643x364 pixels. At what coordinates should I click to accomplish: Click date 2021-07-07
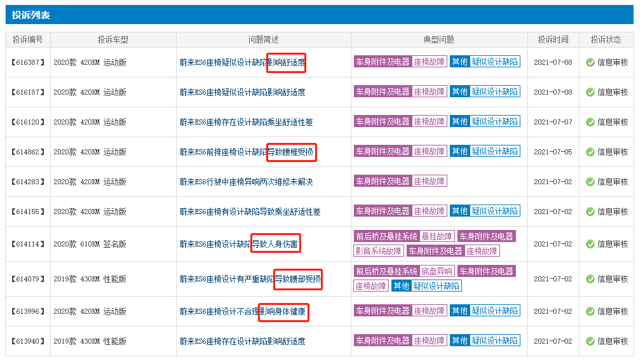click(x=553, y=122)
